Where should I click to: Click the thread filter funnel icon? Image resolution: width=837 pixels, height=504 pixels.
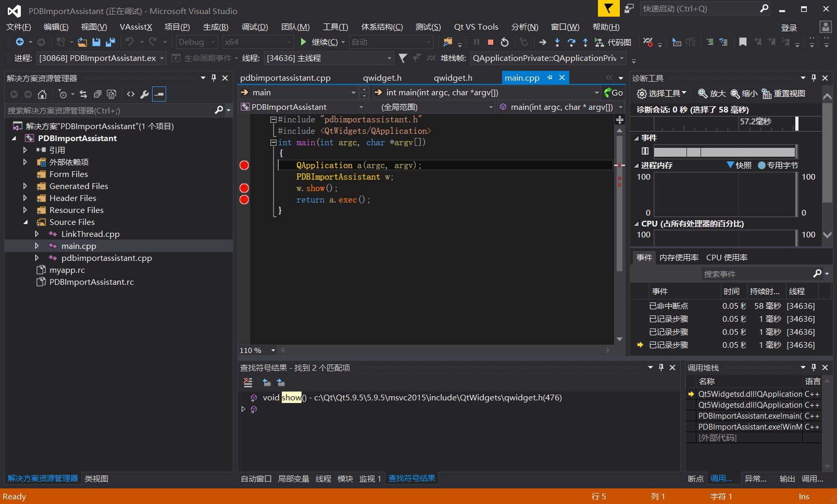tap(403, 58)
